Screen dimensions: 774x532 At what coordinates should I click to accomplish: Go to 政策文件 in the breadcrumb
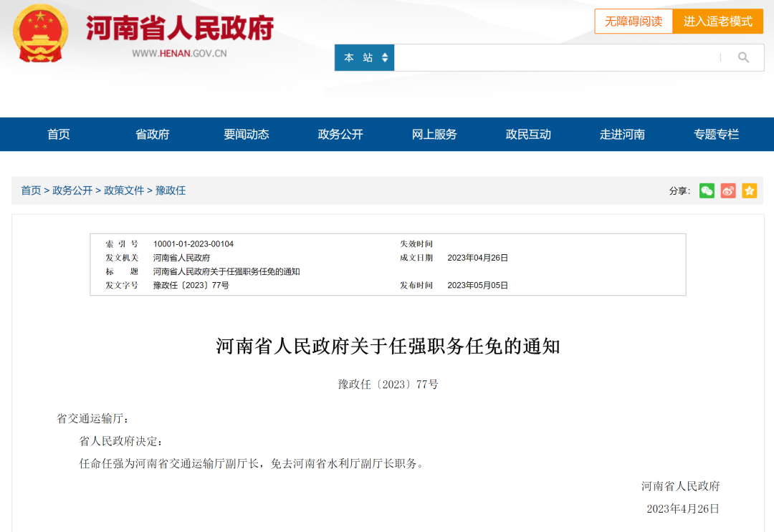point(124,190)
